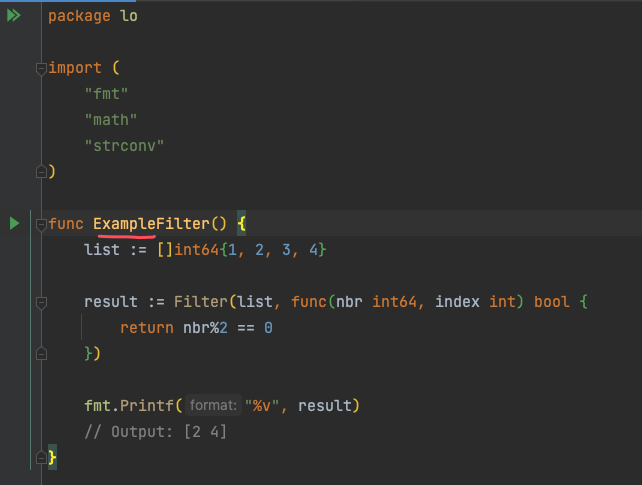Click the return keyword
Viewport: 642px width, 485px height.
147,328
